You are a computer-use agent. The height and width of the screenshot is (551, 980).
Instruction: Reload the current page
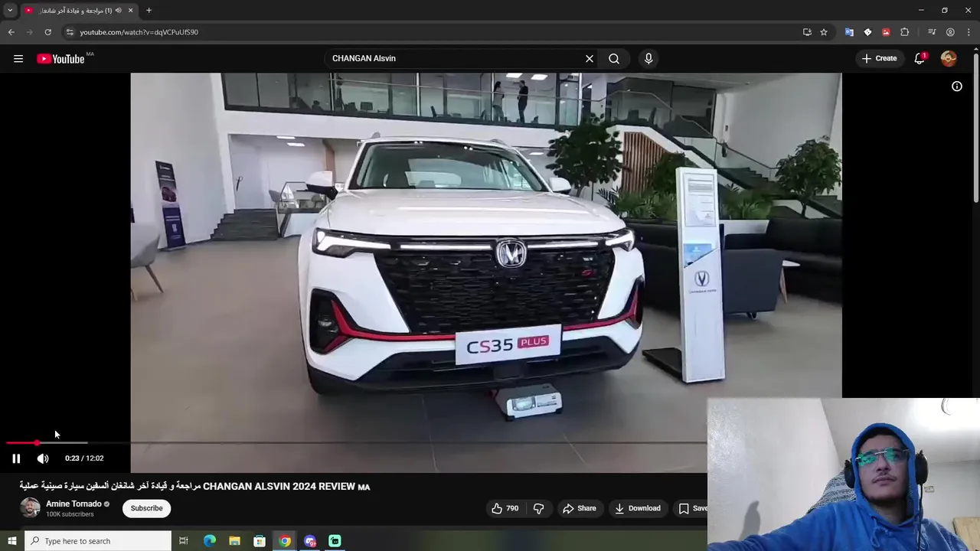pos(47,32)
